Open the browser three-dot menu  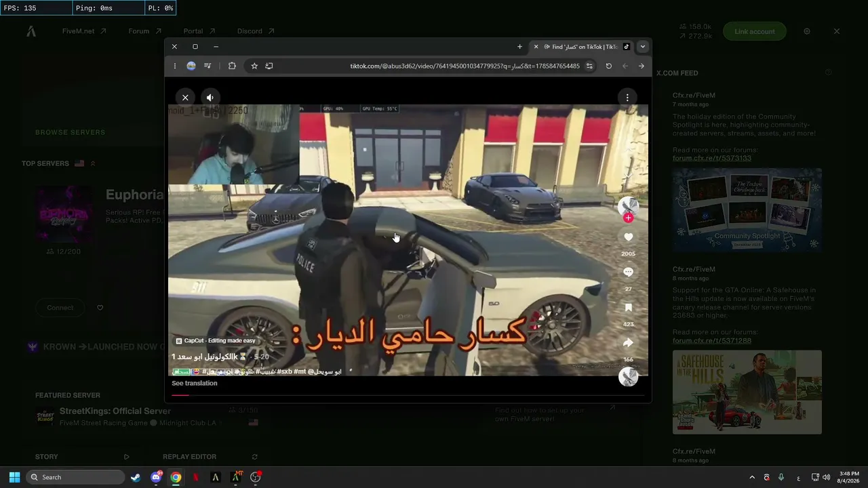174,66
